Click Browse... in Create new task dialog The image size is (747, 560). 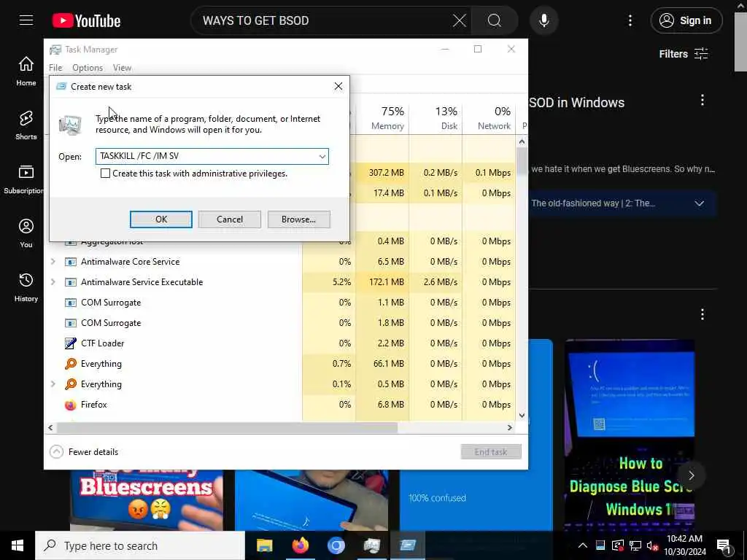click(298, 219)
